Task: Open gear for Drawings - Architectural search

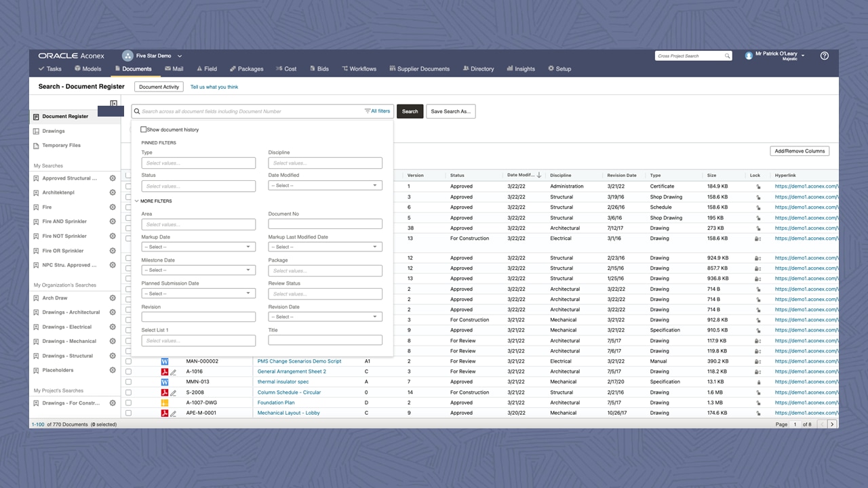Action: click(113, 312)
